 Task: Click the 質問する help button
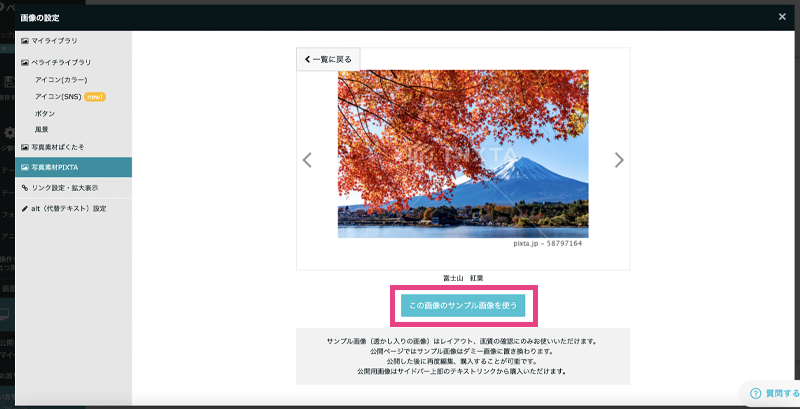(770, 394)
